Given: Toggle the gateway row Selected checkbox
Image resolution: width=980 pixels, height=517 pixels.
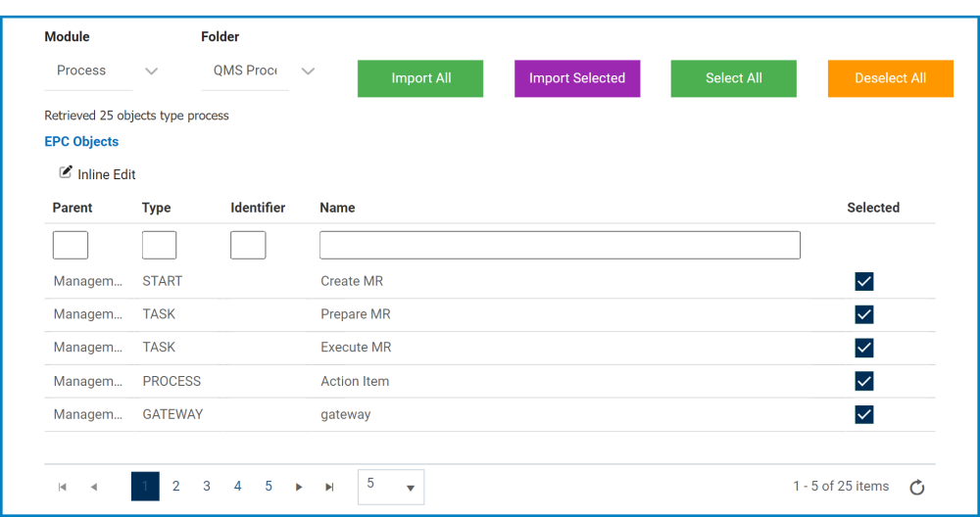Looking at the screenshot, I should (863, 414).
